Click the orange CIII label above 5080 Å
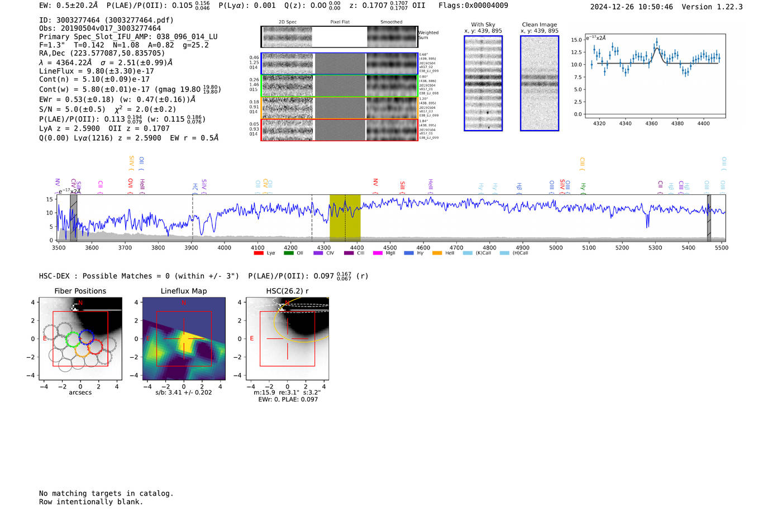The image size is (782, 532). pos(582,163)
